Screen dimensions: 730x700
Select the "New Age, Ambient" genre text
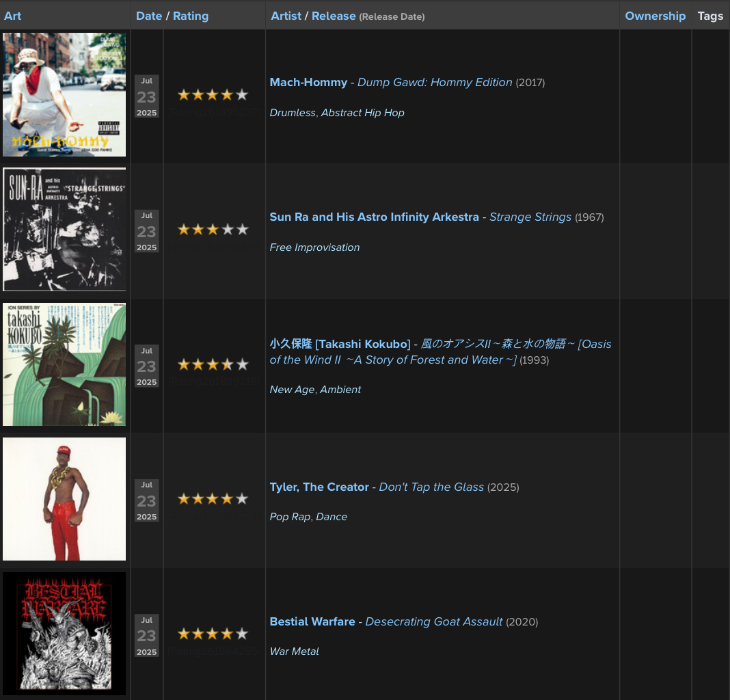click(315, 390)
